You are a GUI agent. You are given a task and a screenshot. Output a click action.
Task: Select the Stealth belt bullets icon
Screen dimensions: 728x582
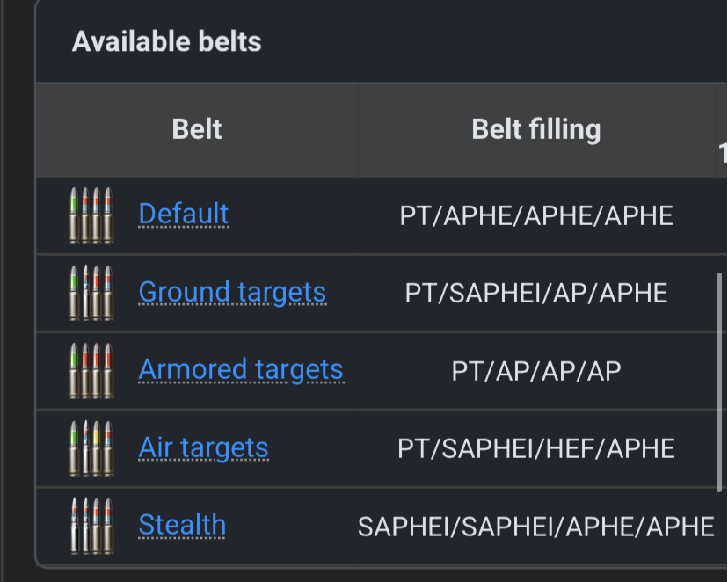[91, 526]
